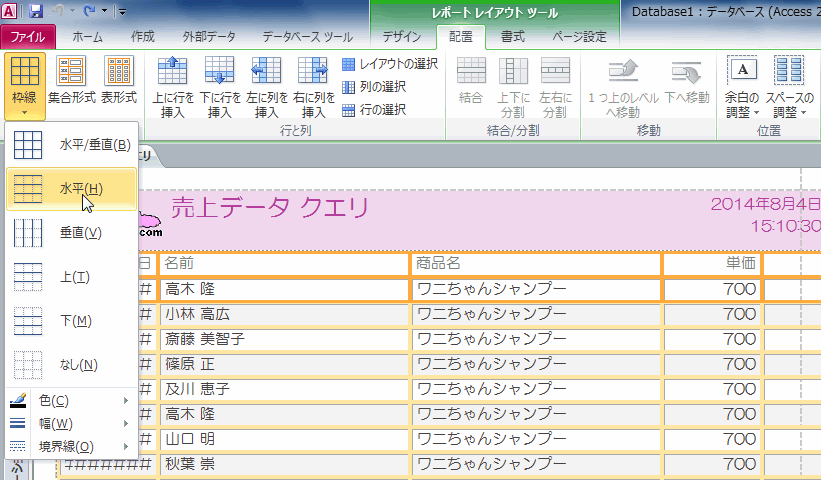821x480 pixels.
Task: Click 1つ上のレベルへ移動 move up icon
Action: [x=623, y=71]
